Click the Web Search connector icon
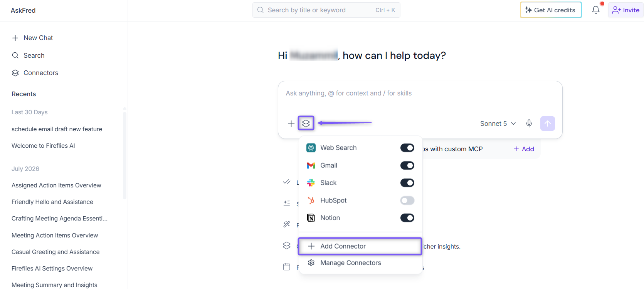This screenshot has width=644, height=289. tap(311, 148)
